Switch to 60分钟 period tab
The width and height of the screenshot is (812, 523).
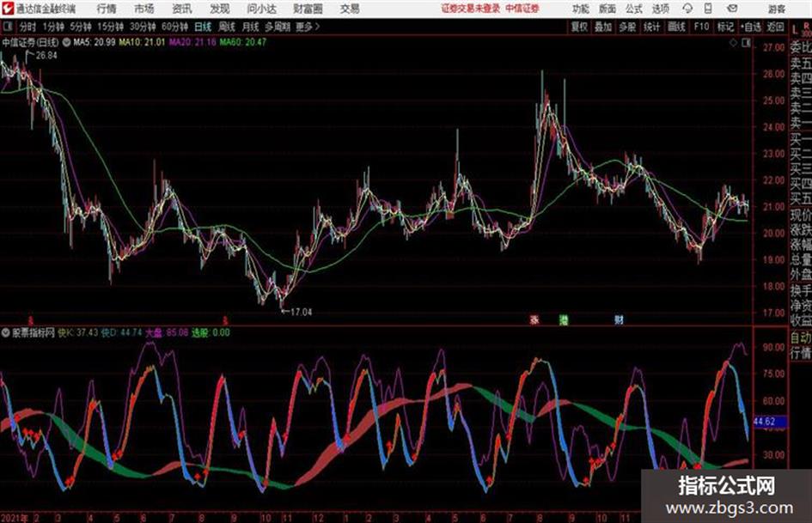tap(174, 27)
